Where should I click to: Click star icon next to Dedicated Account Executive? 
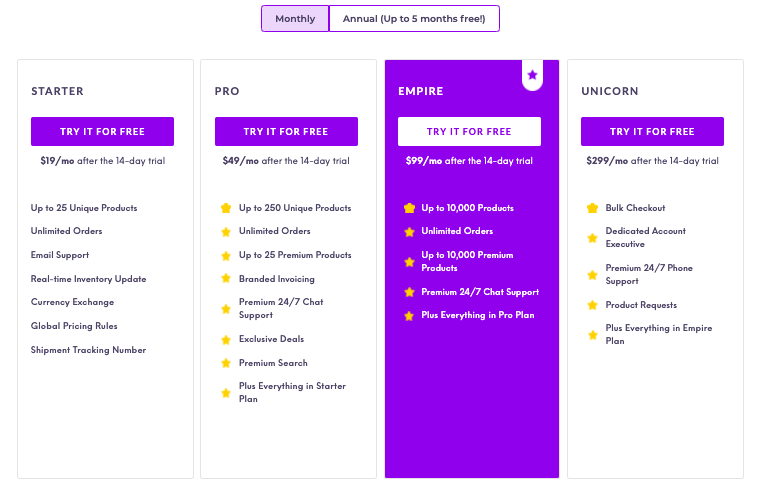pos(592,238)
